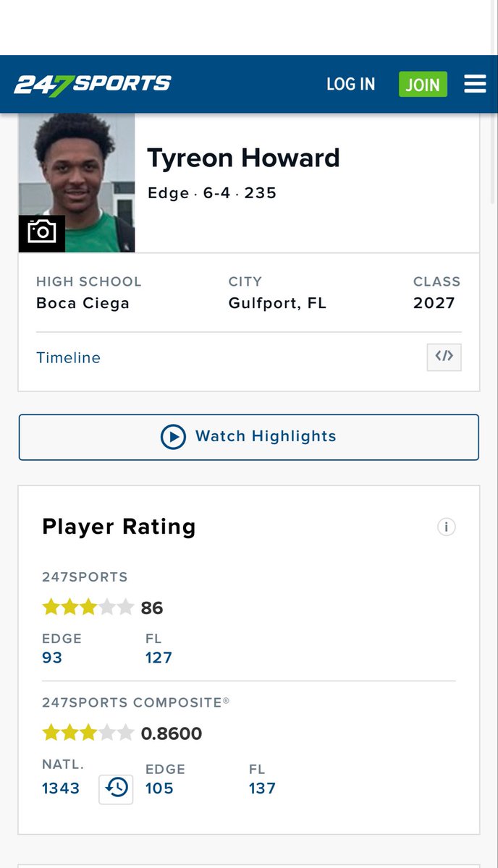The height and width of the screenshot is (868, 498).
Task: Click the green JOIN button
Action: pyautogui.click(x=423, y=85)
